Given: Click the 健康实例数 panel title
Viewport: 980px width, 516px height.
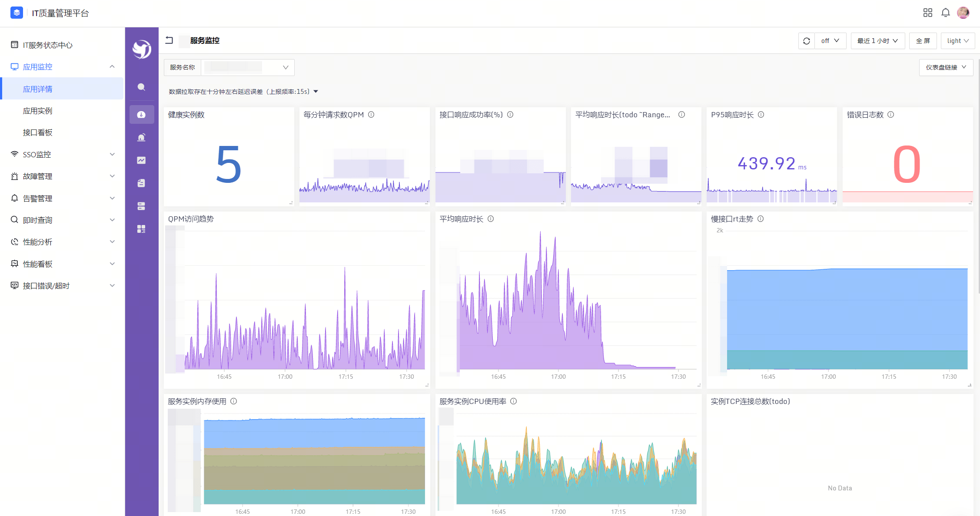Looking at the screenshot, I should pos(186,115).
